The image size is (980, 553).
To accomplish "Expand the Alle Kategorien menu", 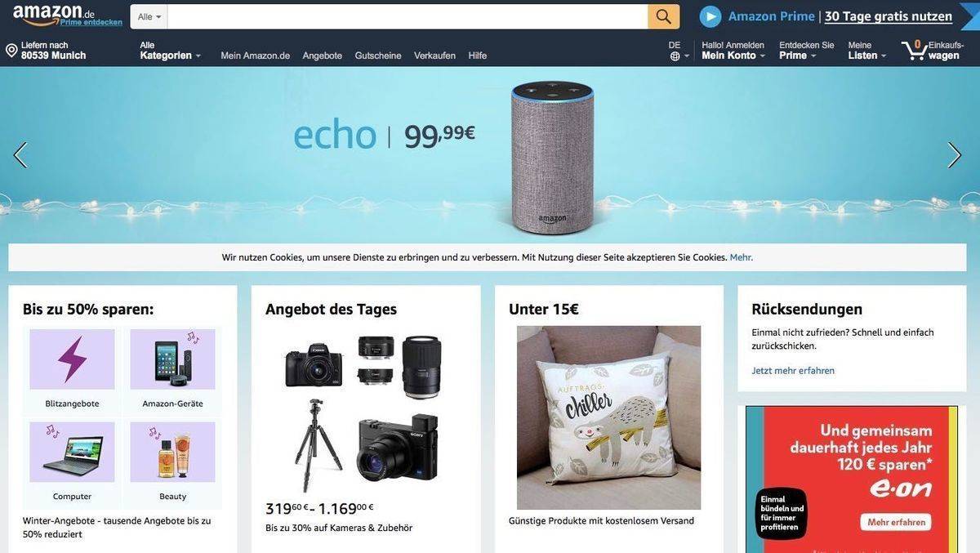I will point(170,51).
